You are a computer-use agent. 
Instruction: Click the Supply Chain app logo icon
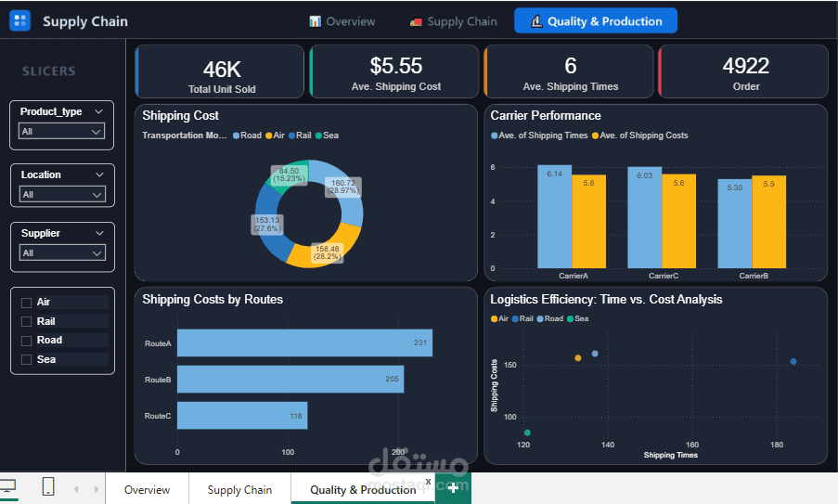[19, 20]
